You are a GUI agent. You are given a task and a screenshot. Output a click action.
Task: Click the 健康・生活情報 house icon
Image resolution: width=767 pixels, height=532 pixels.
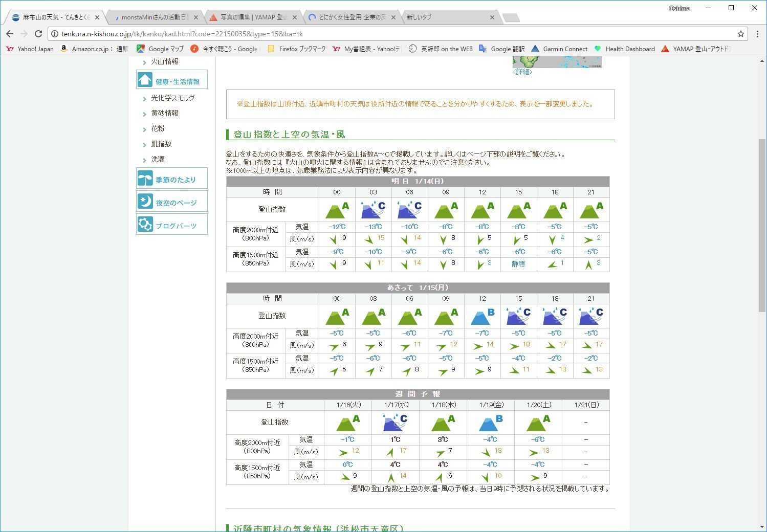145,80
